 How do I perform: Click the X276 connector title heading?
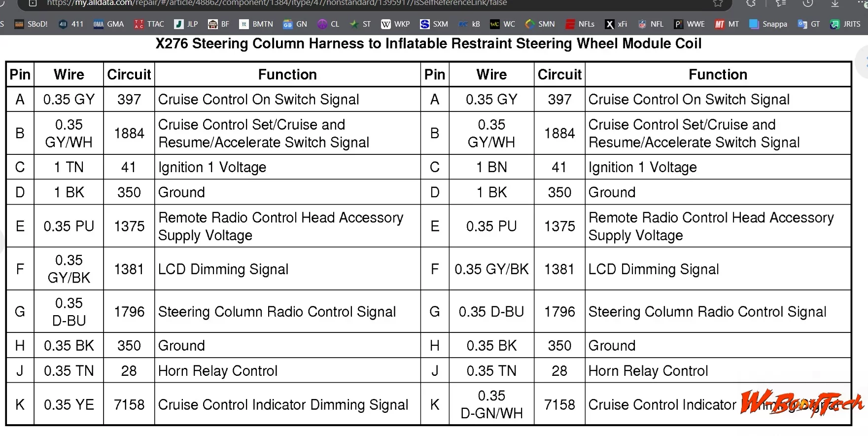(428, 44)
